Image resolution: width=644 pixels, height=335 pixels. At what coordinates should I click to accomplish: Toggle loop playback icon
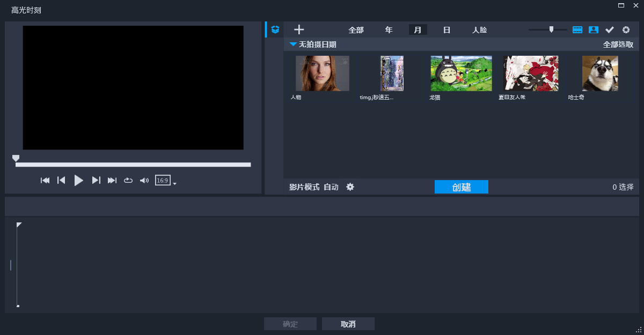[128, 180]
